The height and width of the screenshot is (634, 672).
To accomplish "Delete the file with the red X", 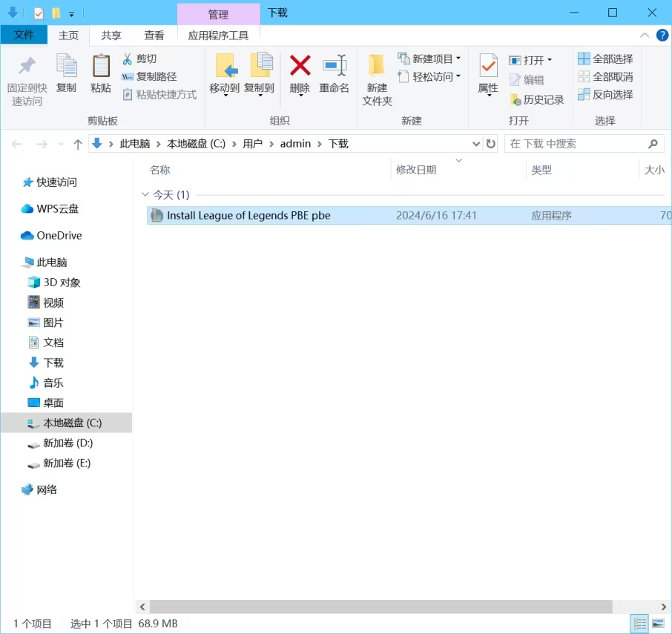I will [300, 65].
